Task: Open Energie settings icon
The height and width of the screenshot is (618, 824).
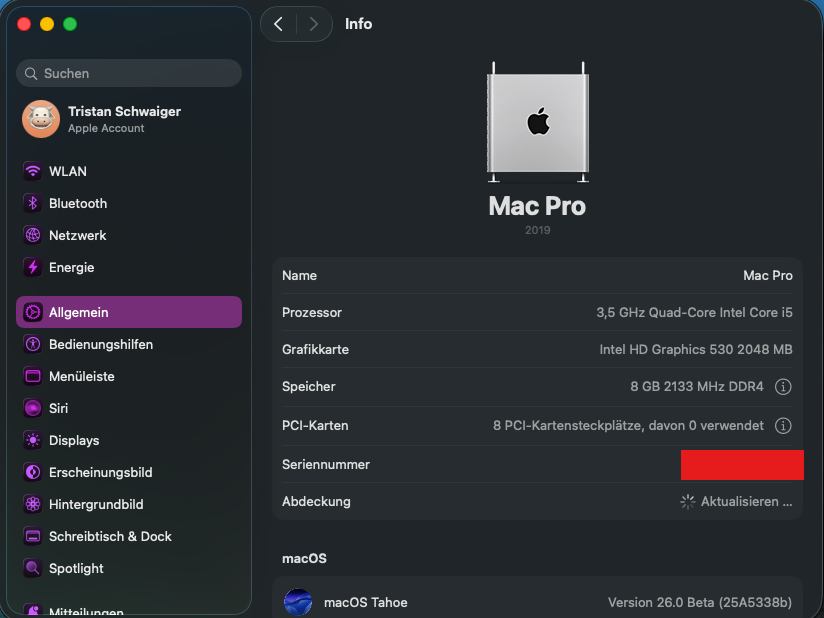Action: click(33, 267)
